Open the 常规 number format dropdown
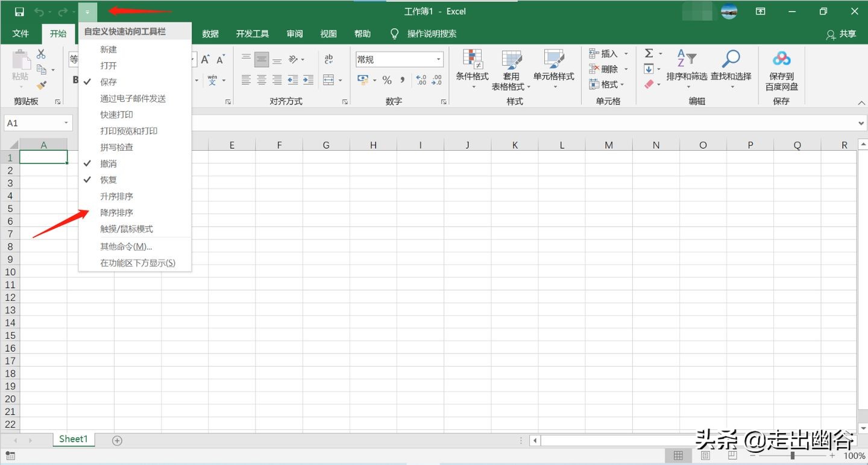The image size is (868, 465). pos(439,59)
